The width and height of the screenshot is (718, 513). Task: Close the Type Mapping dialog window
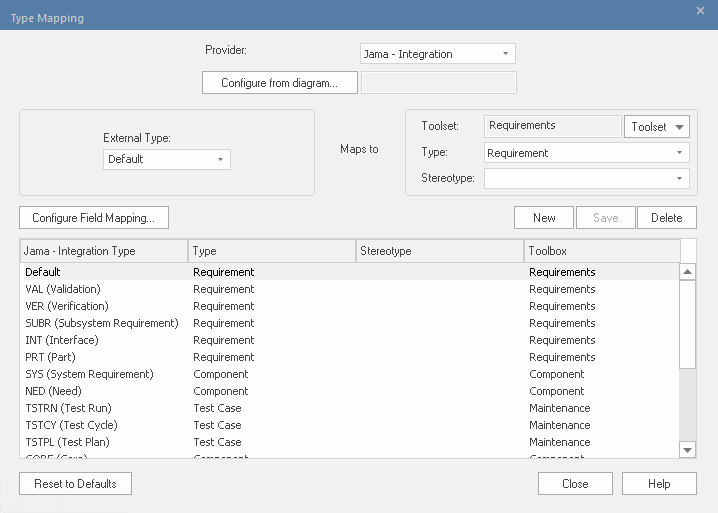point(700,10)
